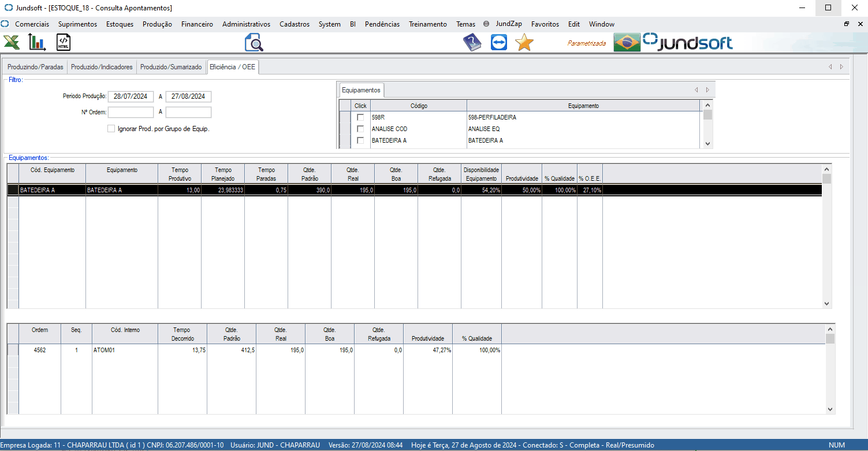
Task: Click the Jundsoft icon in the menu bar
Action: pyautogui.click(x=5, y=24)
